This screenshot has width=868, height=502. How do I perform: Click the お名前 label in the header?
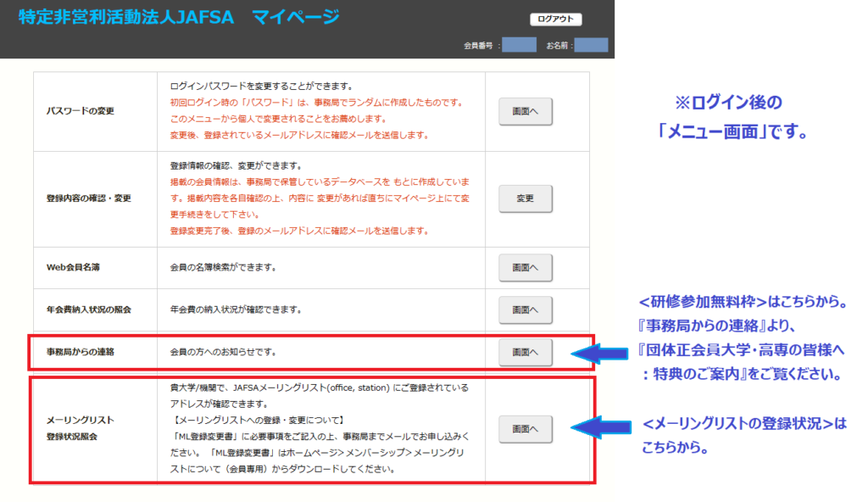click(x=557, y=46)
